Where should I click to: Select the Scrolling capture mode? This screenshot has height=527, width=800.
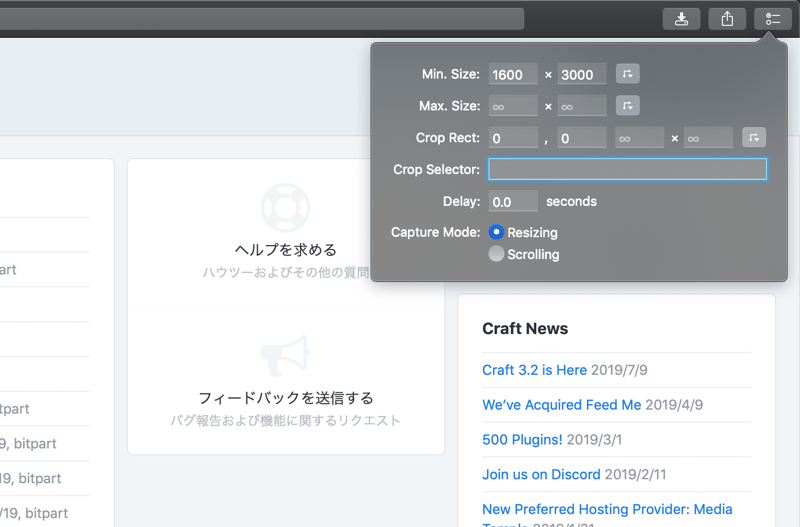(x=497, y=254)
